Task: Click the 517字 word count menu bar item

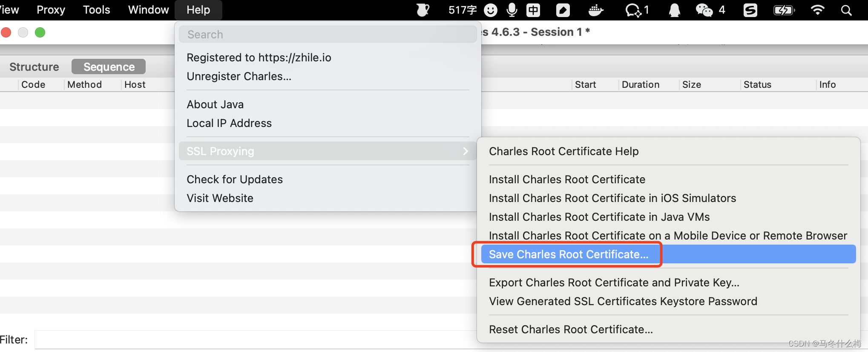Action: [463, 10]
